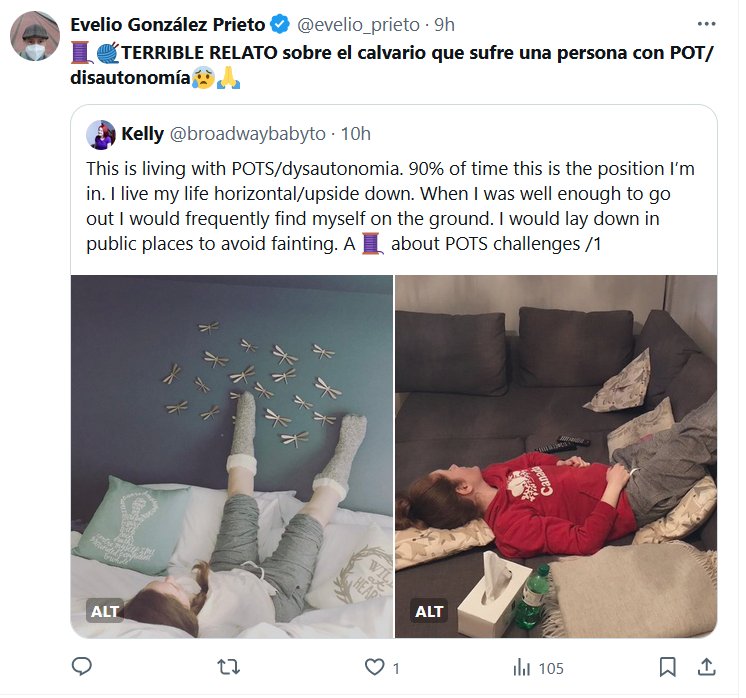Open ALT description on feet-on-wall photo
This screenshot has height=698, width=746.
(x=105, y=611)
